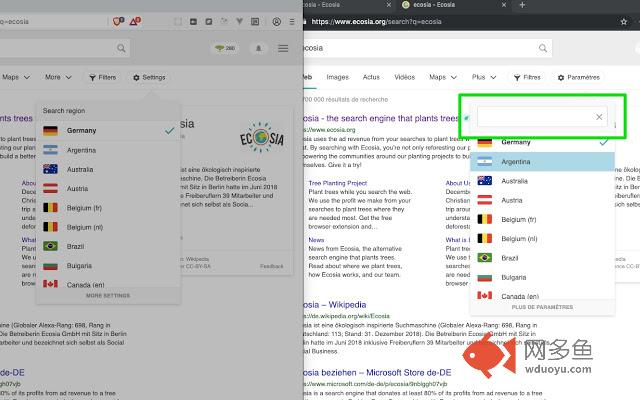
Task: Open the tree counter in left window
Action: point(225,48)
